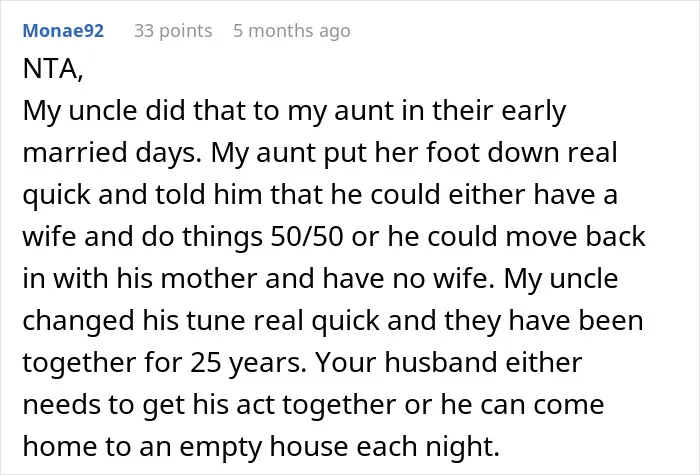Viewport: 700px width, 475px height.
Task: Click the 5 months ago timestamp
Action: (292, 31)
